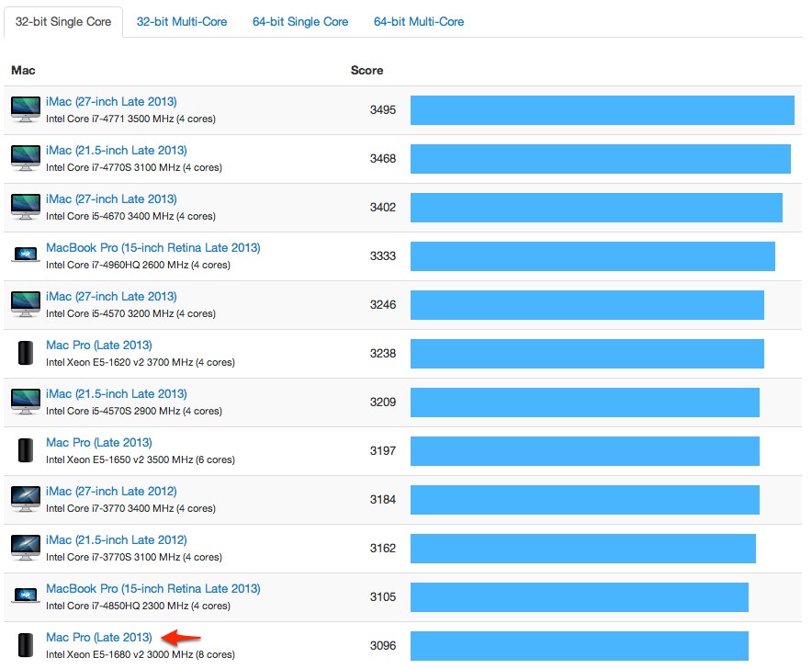The height and width of the screenshot is (669, 812).
Task: Open MacBook Pro link with i7-4960HQ
Action: pyautogui.click(x=153, y=248)
